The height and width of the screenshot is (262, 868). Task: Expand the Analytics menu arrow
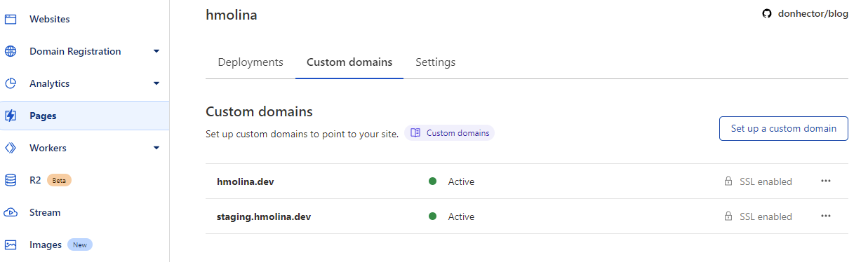[x=156, y=83]
